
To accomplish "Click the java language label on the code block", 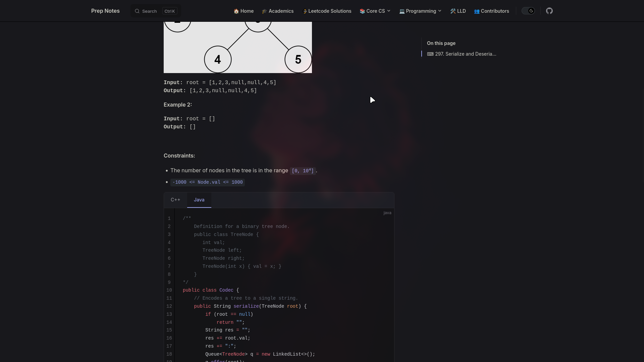I will (x=387, y=213).
